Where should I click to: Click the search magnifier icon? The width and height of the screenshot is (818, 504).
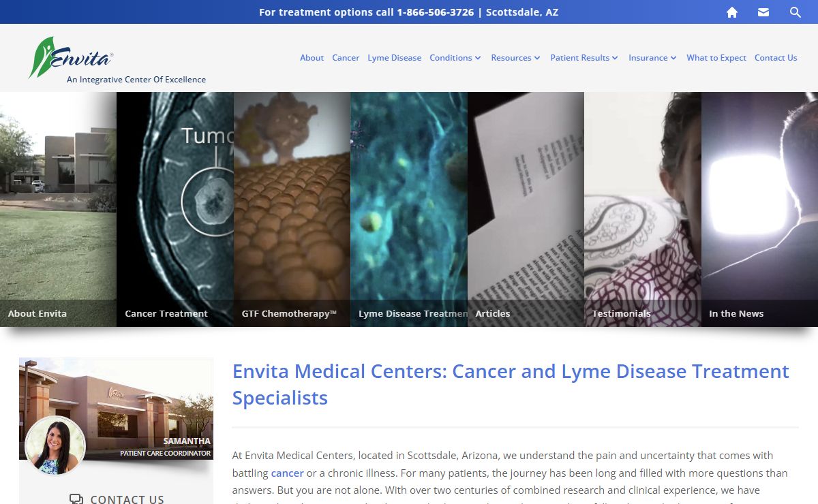click(x=796, y=12)
